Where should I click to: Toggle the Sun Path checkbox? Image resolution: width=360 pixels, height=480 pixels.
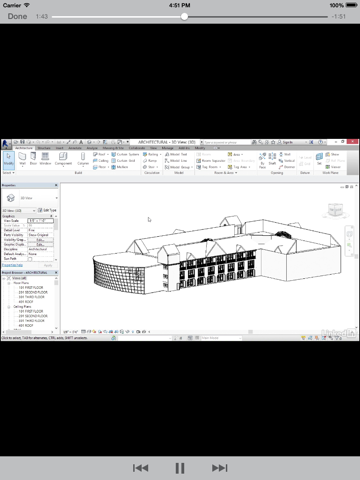coord(30,259)
